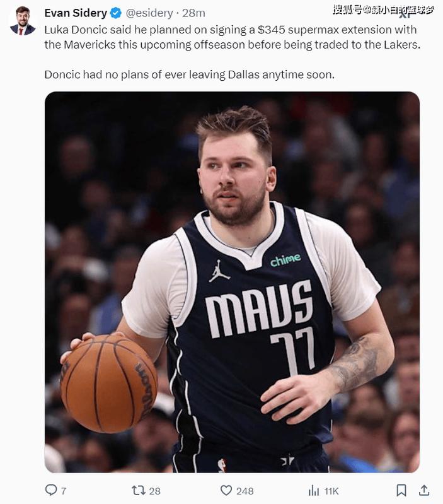Screen dimensions: 443x504
Task: Click the Sohu watermark text
Action: (384, 9)
